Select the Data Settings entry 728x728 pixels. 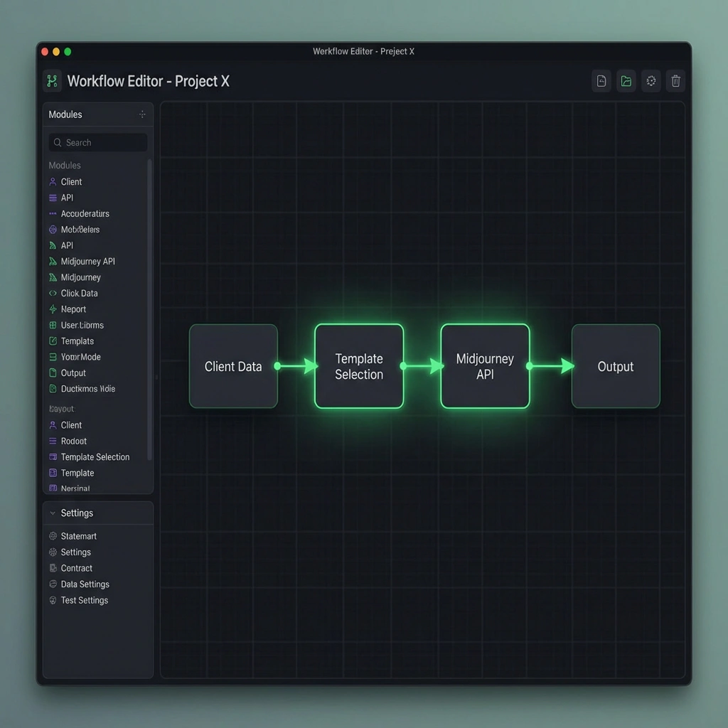[x=85, y=584]
